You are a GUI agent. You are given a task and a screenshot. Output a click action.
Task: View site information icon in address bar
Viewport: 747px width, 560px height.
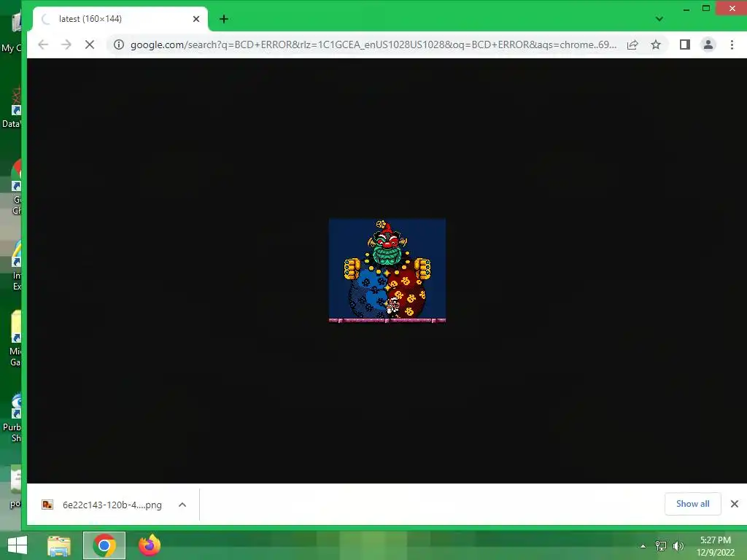(119, 44)
